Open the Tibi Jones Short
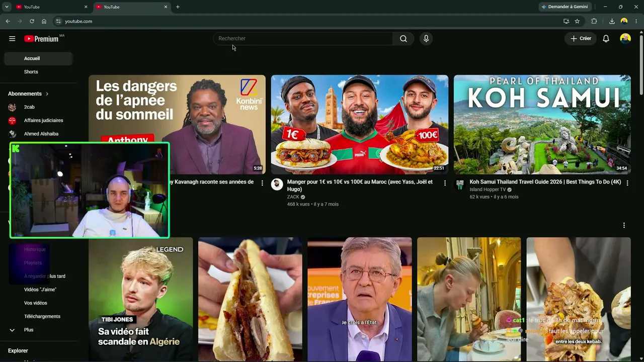 point(141,299)
